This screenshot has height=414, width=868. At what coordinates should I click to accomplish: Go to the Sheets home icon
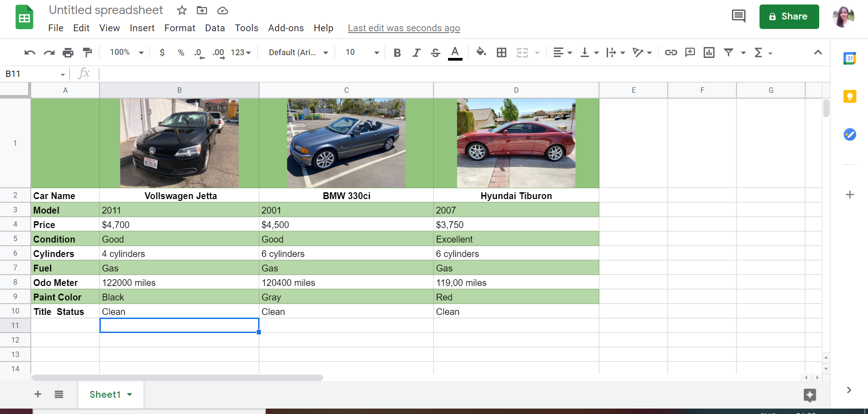click(x=24, y=17)
